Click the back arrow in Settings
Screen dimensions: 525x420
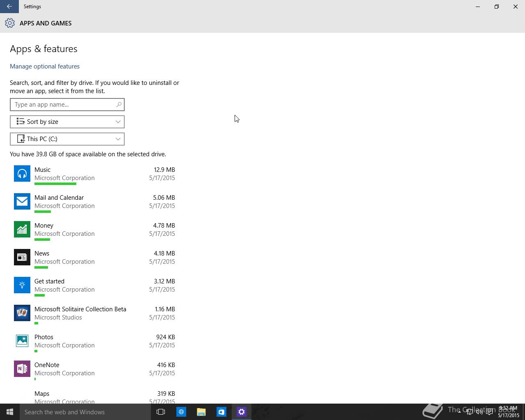pyautogui.click(x=9, y=7)
